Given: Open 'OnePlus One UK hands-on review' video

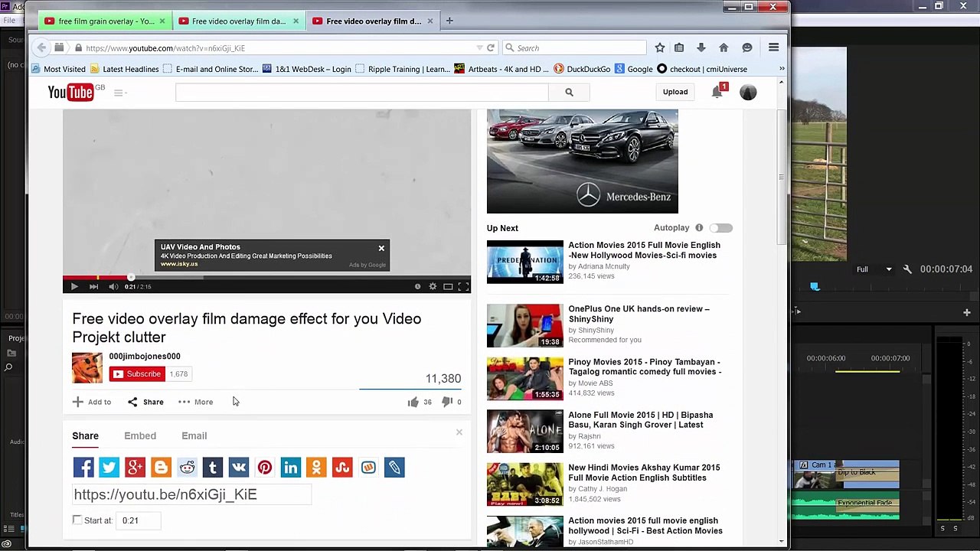Looking at the screenshot, I should (639, 314).
